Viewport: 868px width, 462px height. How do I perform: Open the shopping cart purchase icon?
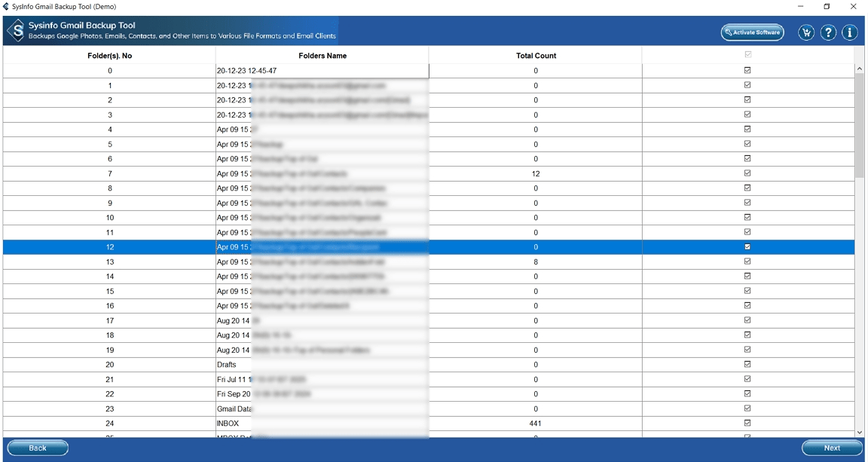click(806, 32)
